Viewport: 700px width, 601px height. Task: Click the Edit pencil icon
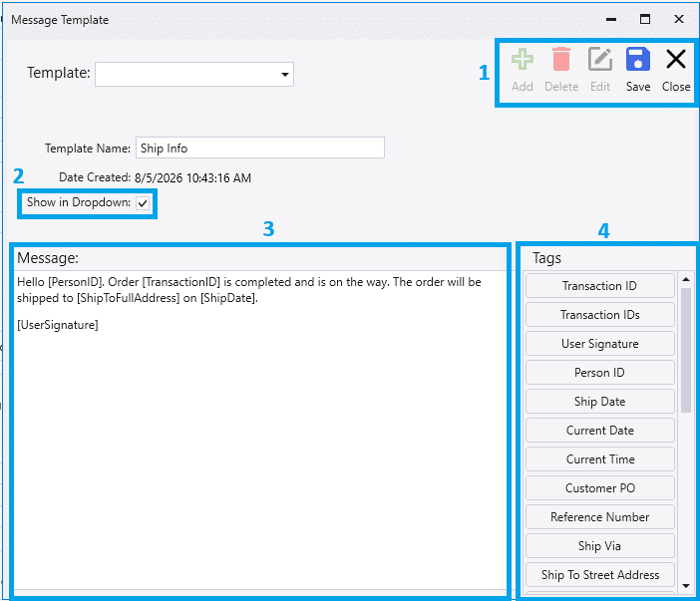point(600,60)
